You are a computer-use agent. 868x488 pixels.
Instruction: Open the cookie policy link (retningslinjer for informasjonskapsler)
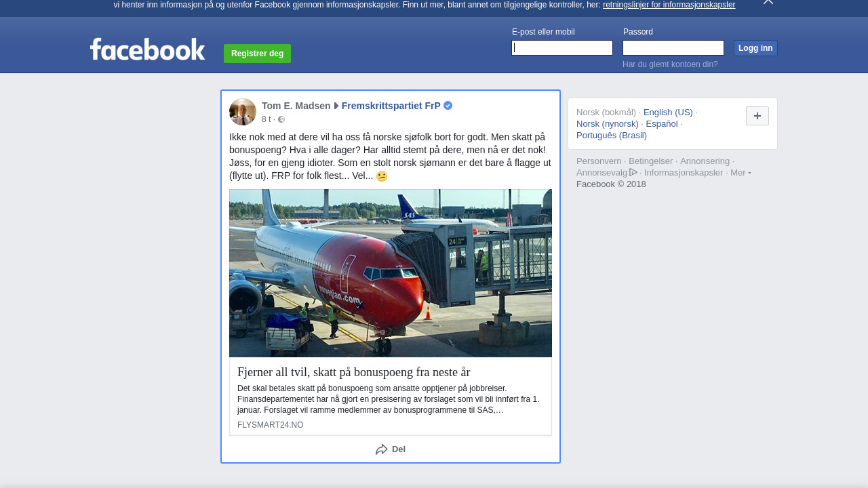[x=669, y=5]
